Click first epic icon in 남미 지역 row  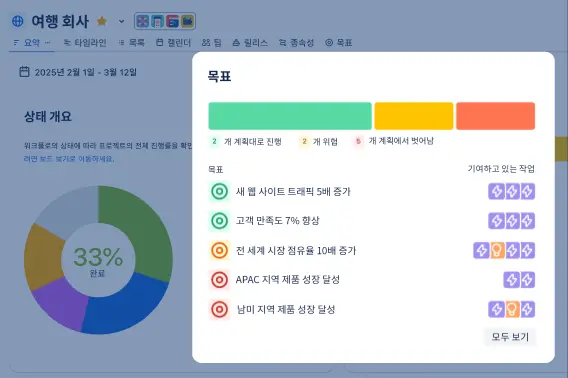tap(496, 310)
